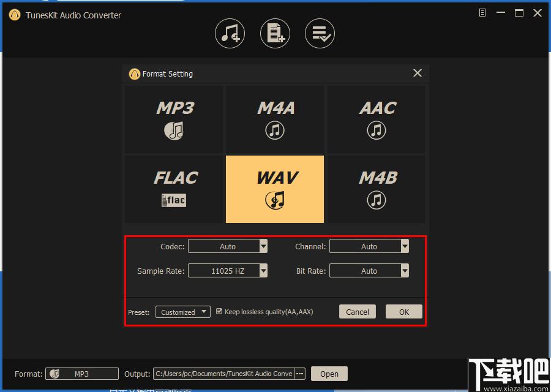Select the MP3 format tile
The height and width of the screenshot is (392, 551).
coord(174,119)
